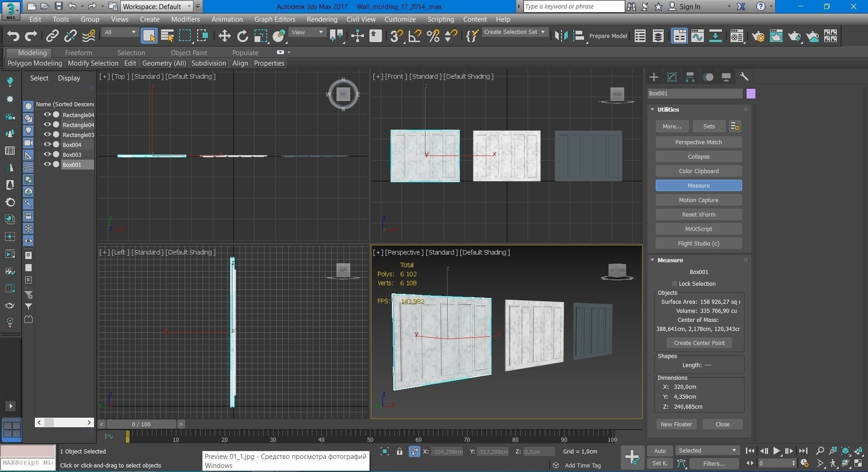This screenshot has height=472, width=868.
Task: Expand the Create Selection Set dropdown
Action: (514, 32)
